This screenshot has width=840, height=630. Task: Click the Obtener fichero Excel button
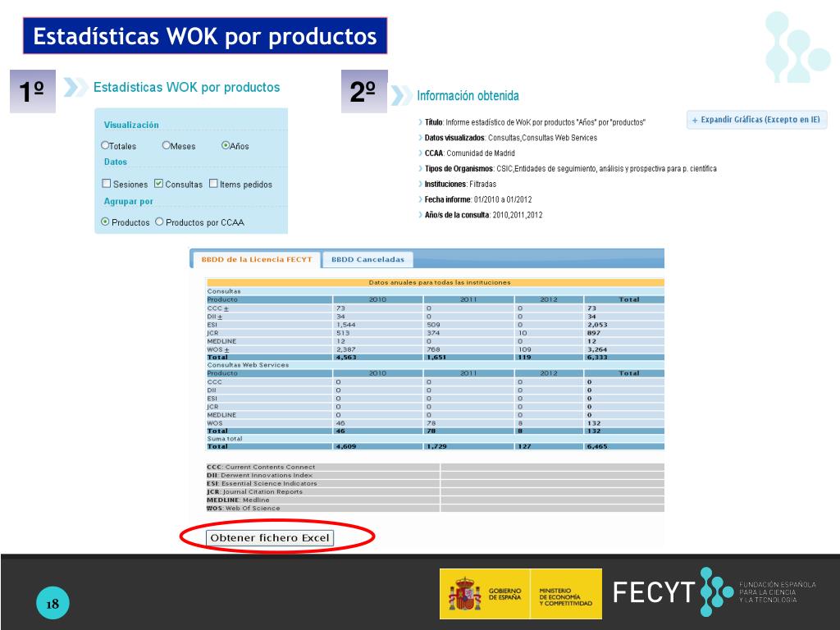[270, 538]
